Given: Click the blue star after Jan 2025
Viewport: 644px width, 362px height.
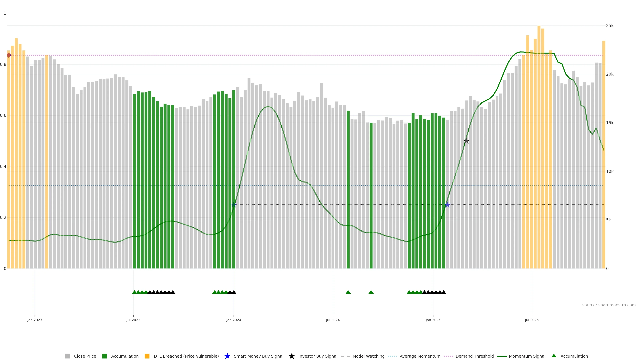Looking at the screenshot, I should (447, 205).
